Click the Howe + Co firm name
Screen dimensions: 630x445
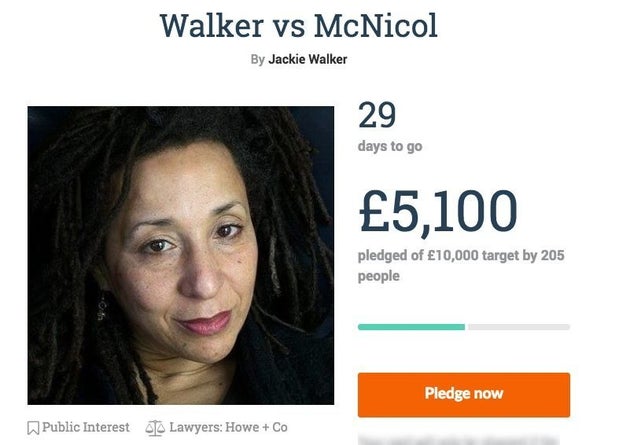coord(256,427)
